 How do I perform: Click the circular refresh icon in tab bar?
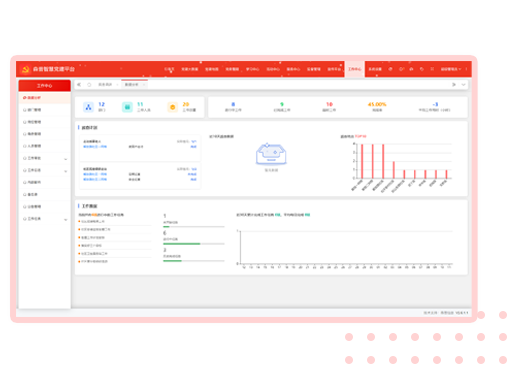[89, 85]
